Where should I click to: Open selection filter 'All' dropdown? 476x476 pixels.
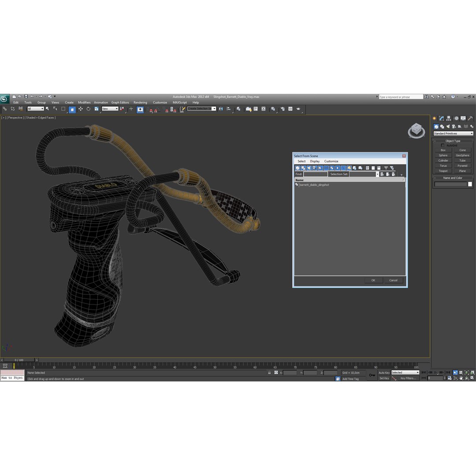(36, 109)
